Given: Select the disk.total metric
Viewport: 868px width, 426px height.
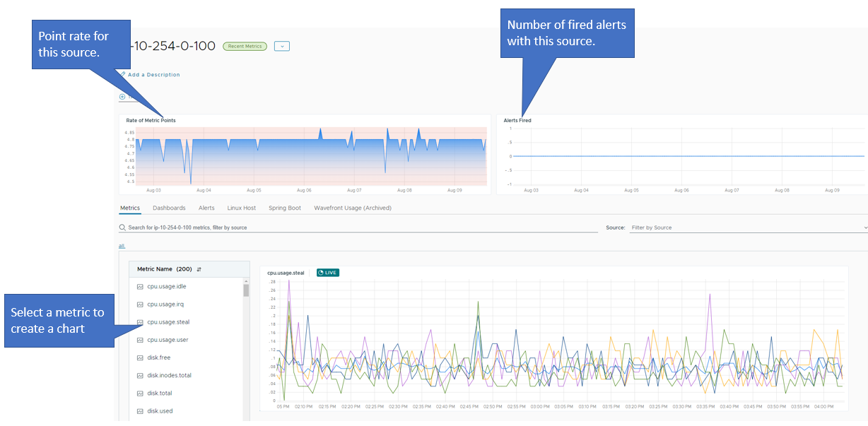Looking at the screenshot, I should (160, 393).
